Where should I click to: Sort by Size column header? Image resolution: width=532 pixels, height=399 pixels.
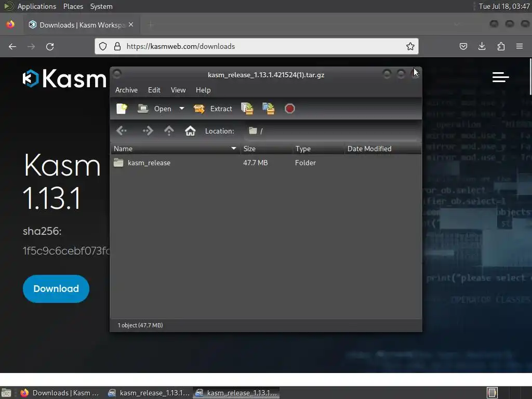[267, 149]
